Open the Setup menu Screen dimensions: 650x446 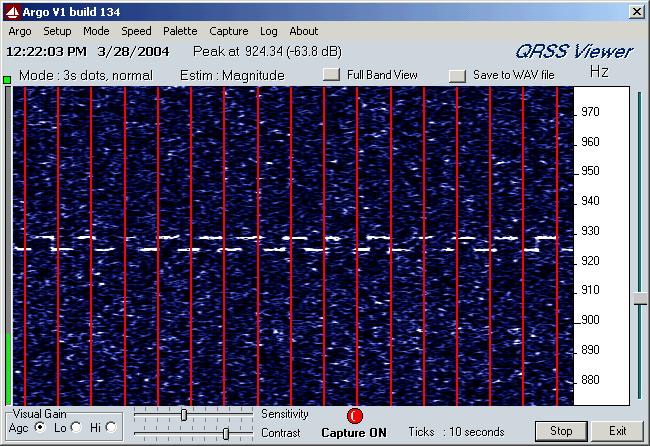(57, 31)
